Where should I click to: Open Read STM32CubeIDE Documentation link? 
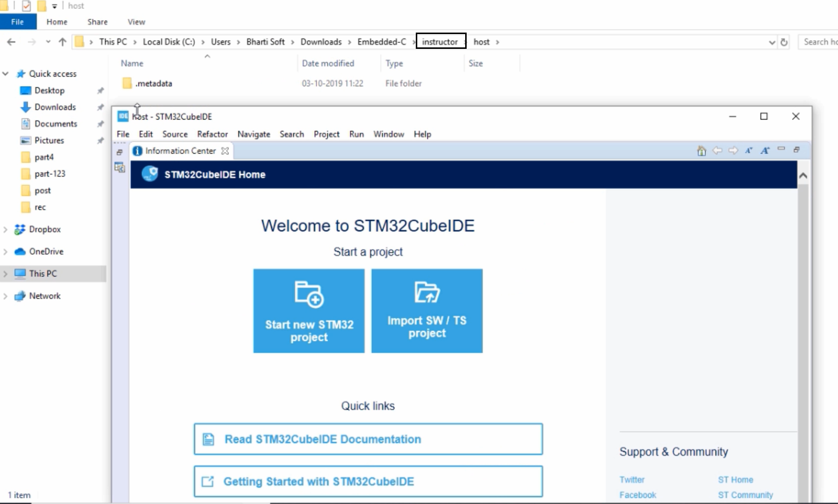pyautogui.click(x=368, y=439)
